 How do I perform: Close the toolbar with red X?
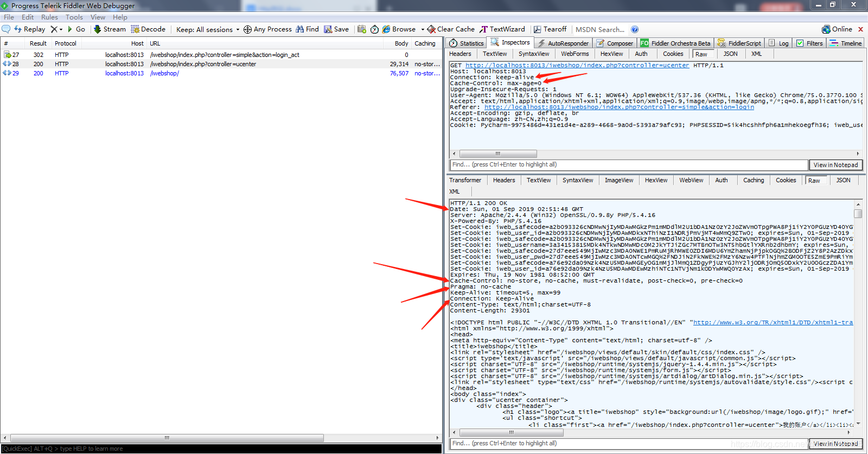point(860,29)
